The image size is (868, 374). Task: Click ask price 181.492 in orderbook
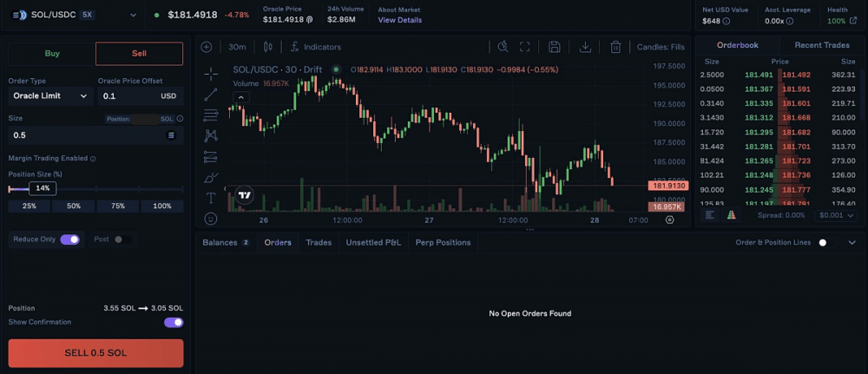point(797,75)
